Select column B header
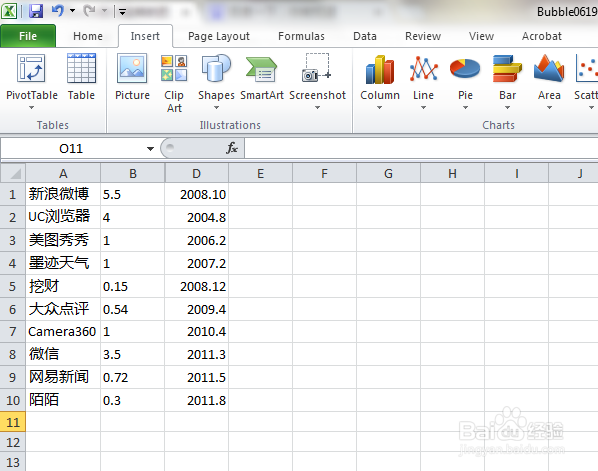This screenshot has width=598, height=471. tap(133, 174)
